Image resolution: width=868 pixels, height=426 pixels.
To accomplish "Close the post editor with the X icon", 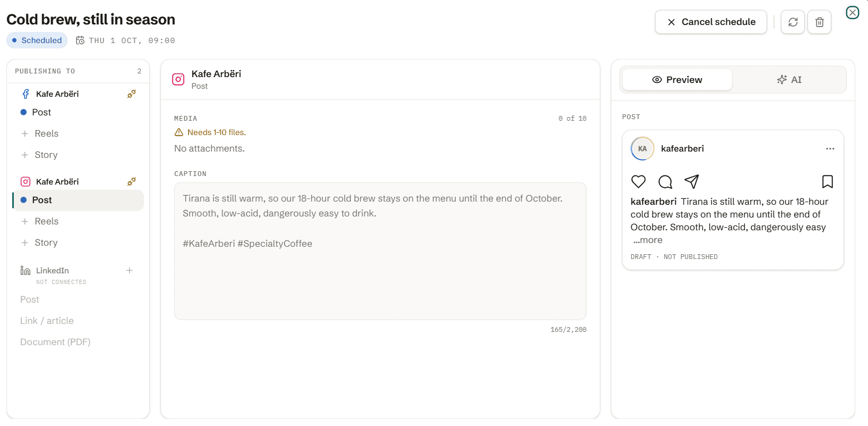I will click(x=852, y=12).
